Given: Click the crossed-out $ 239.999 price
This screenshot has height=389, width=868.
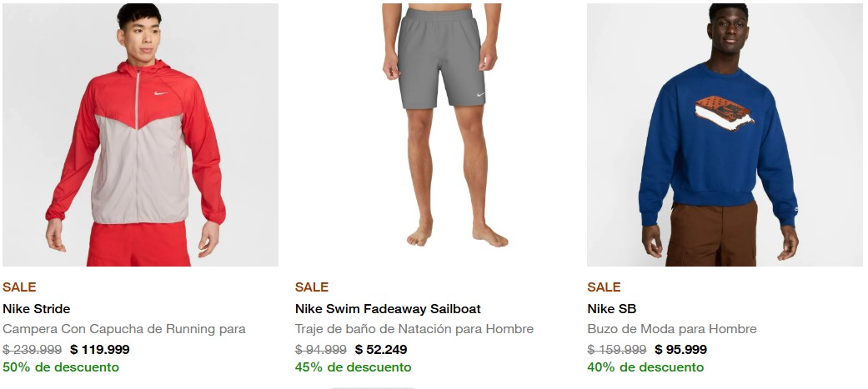Looking at the screenshot, I should (x=33, y=350).
